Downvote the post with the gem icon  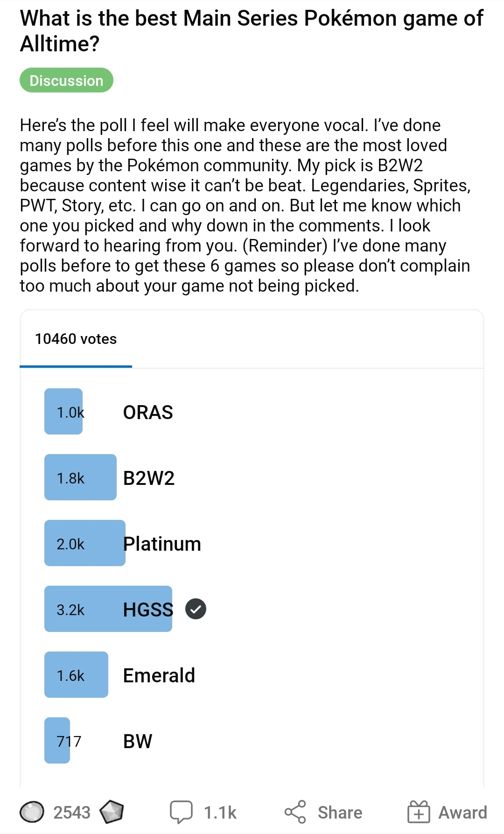click(112, 812)
